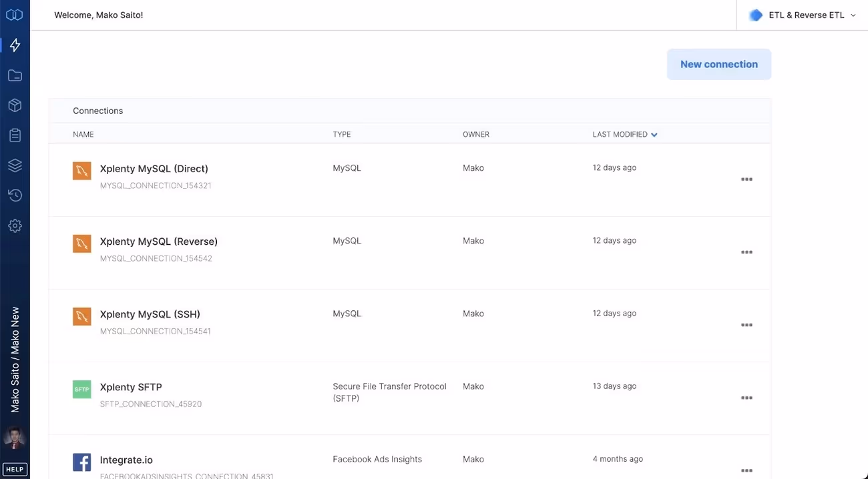Open the Integrate.io logo at sidebar top

click(x=14, y=15)
